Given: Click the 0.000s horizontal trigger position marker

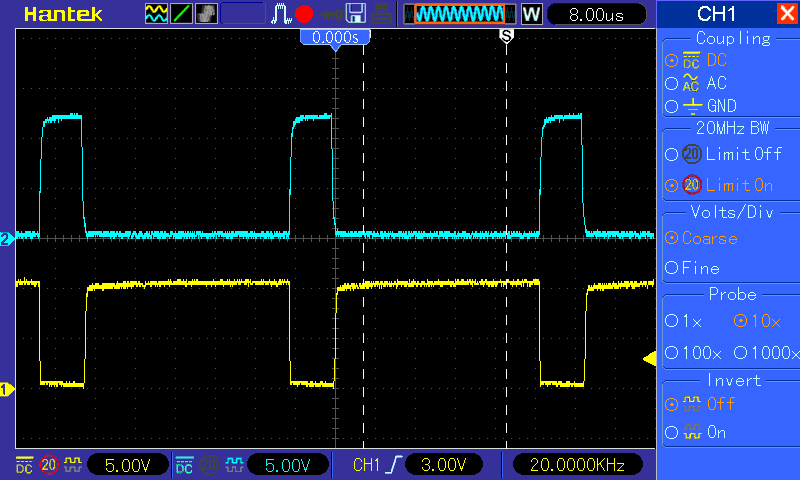Looking at the screenshot, I should 335,39.
